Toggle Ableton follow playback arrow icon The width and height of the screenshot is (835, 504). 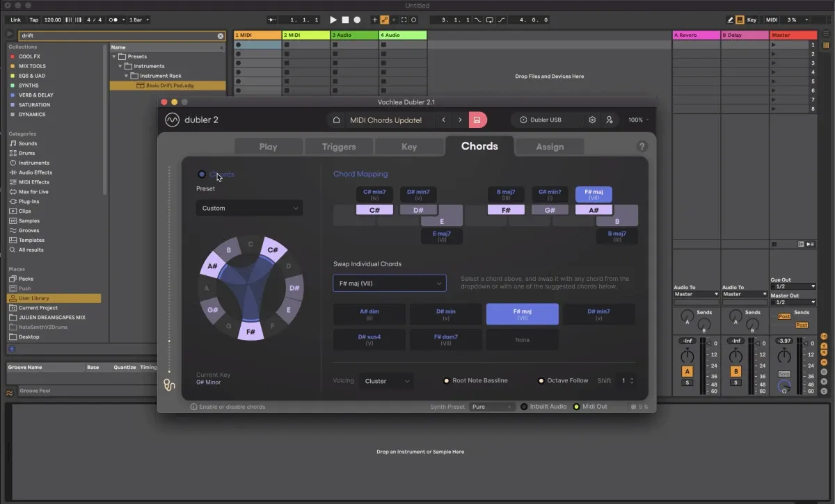[272, 20]
